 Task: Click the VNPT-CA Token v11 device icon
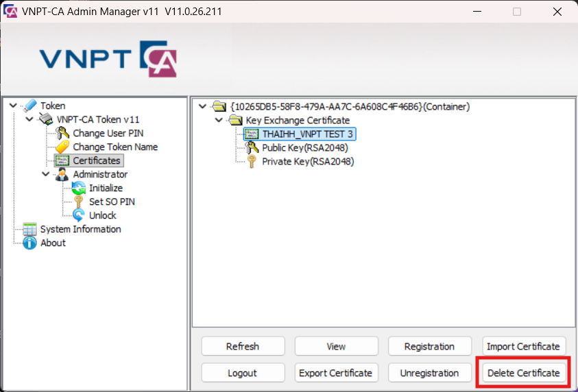click(46, 119)
